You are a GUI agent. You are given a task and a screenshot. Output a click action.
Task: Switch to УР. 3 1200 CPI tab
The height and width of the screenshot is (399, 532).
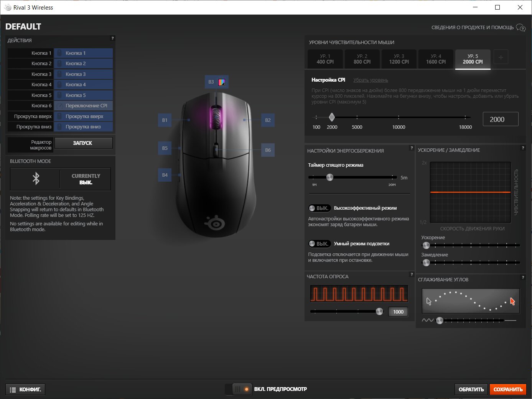coord(399,59)
